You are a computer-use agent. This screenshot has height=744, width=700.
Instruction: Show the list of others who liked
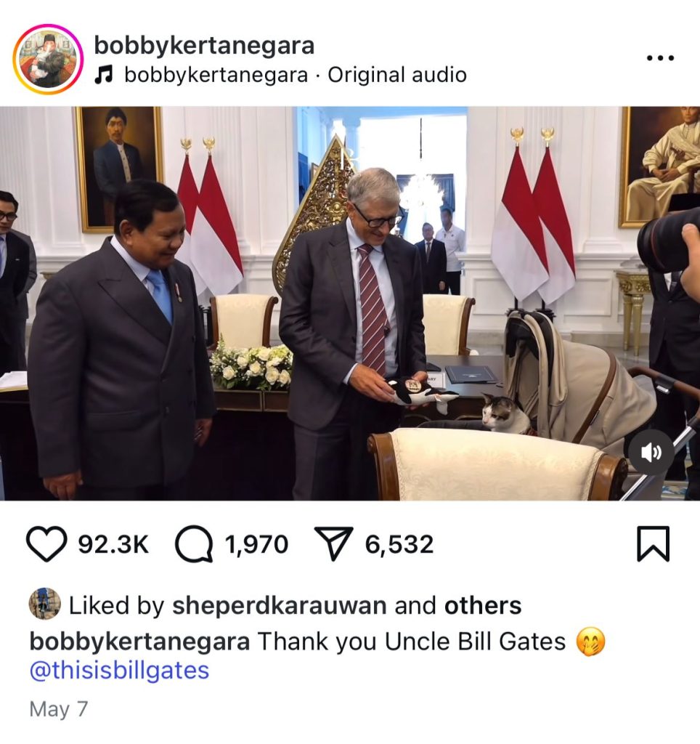(483, 605)
